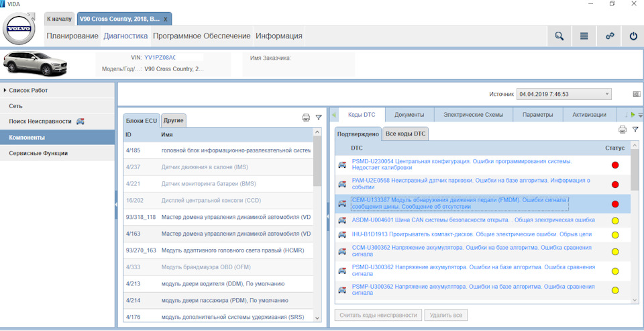Filter the DTC codes list
Viewport: 644px width, 331px height.
[x=635, y=130]
